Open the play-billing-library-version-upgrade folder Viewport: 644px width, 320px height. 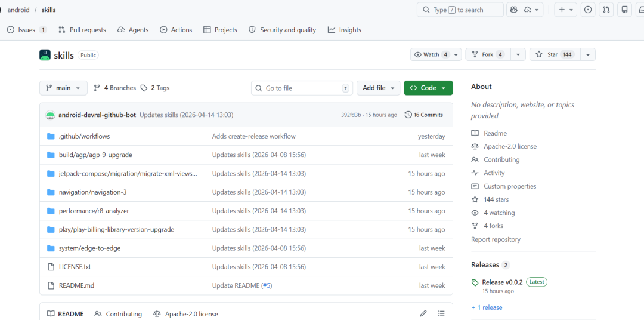pos(116,229)
